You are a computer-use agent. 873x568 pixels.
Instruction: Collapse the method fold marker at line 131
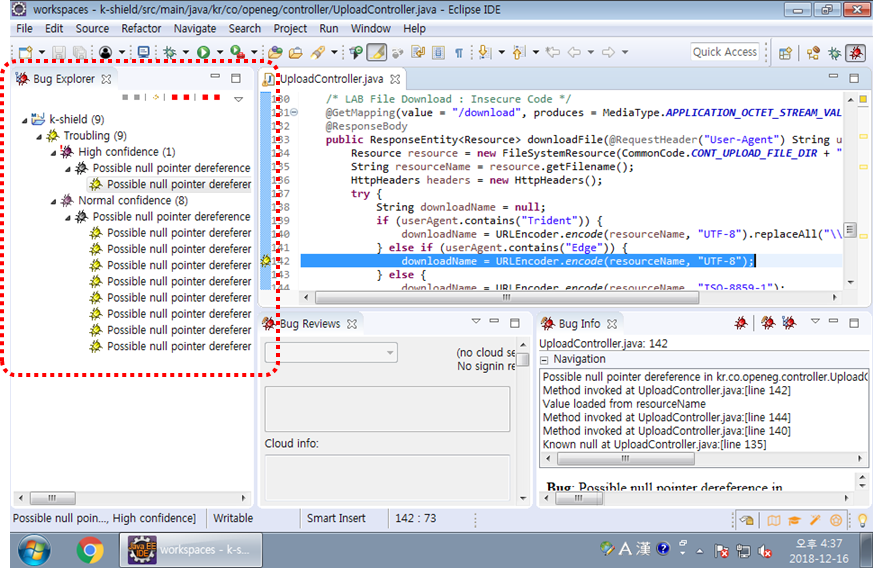[294, 112]
